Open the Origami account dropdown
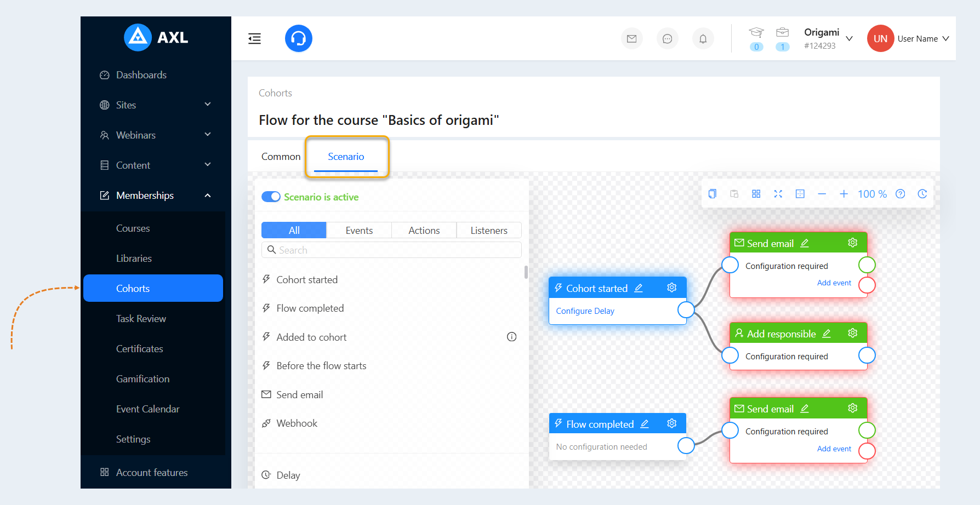 [828, 38]
